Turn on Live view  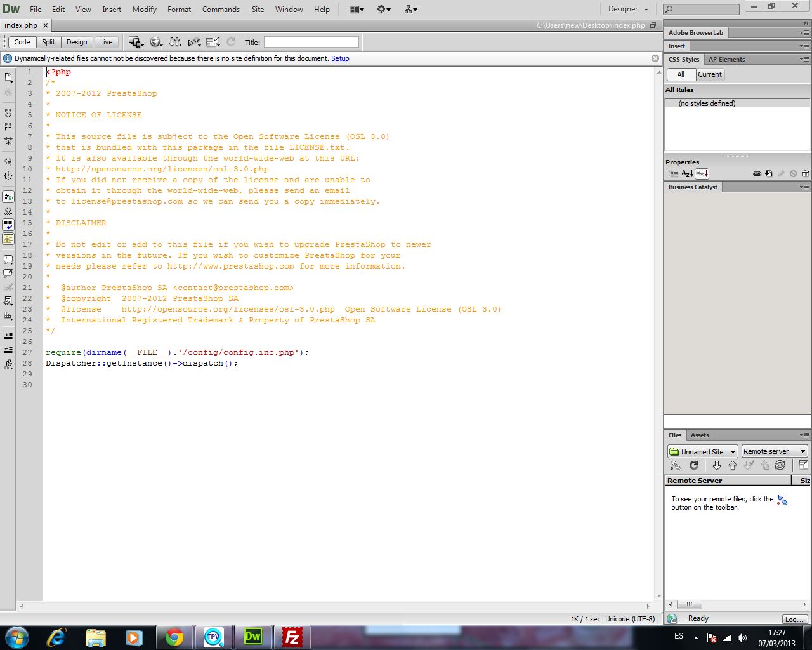pos(107,42)
